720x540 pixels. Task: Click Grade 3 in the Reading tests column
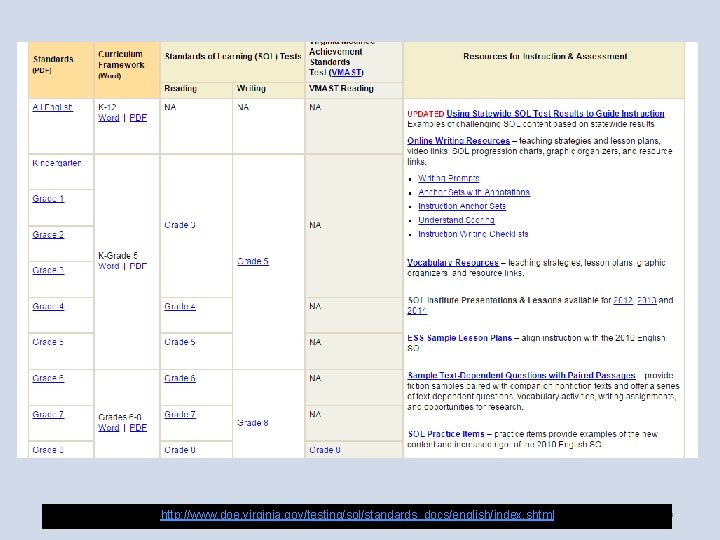pyautogui.click(x=180, y=225)
